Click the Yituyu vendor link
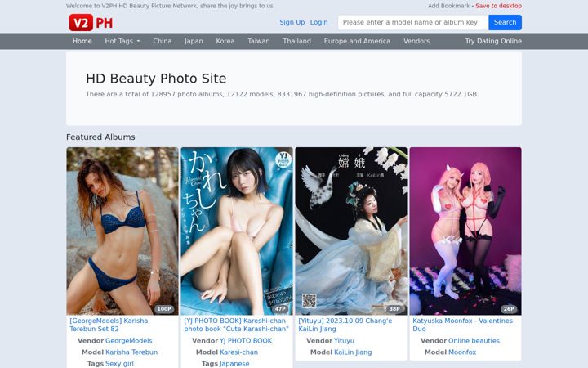 (344, 340)
